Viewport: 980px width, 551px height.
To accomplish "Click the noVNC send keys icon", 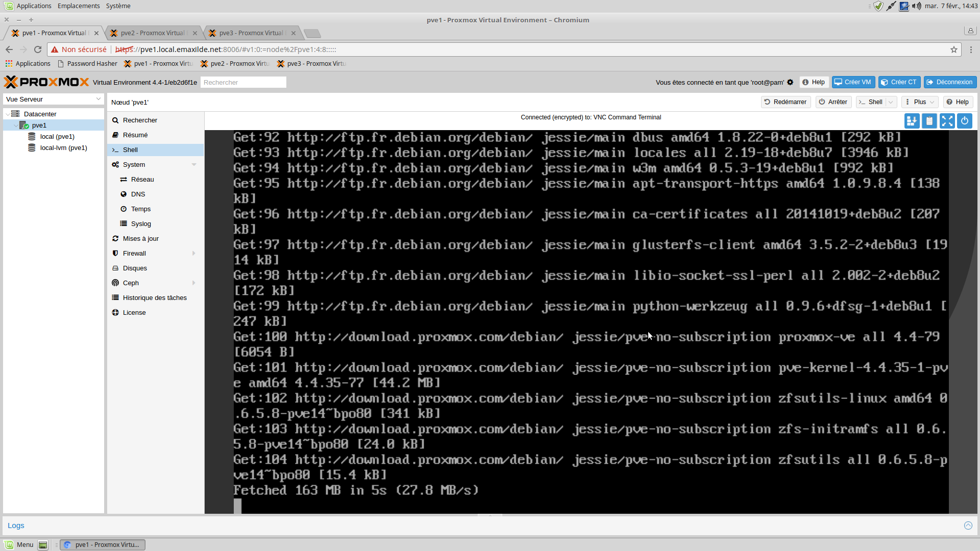I will (x=912, y=121).
